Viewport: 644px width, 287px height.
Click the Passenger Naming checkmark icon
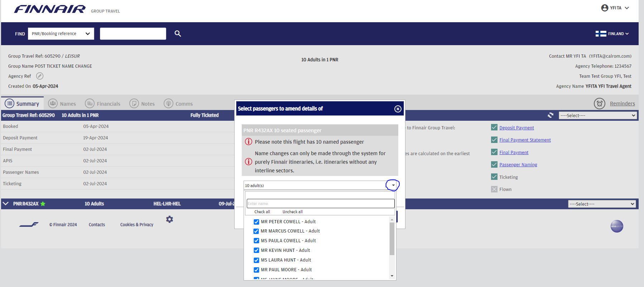tap(494, 164)
